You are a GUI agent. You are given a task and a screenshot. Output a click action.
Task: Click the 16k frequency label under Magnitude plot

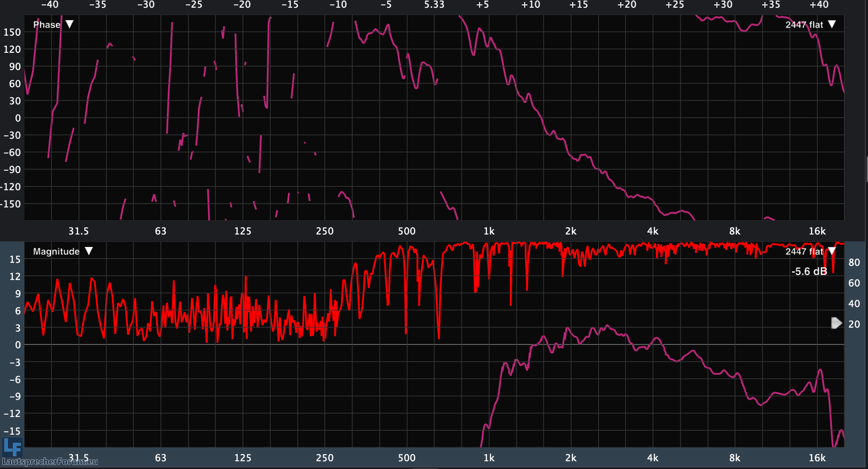(x=817, y=458)
